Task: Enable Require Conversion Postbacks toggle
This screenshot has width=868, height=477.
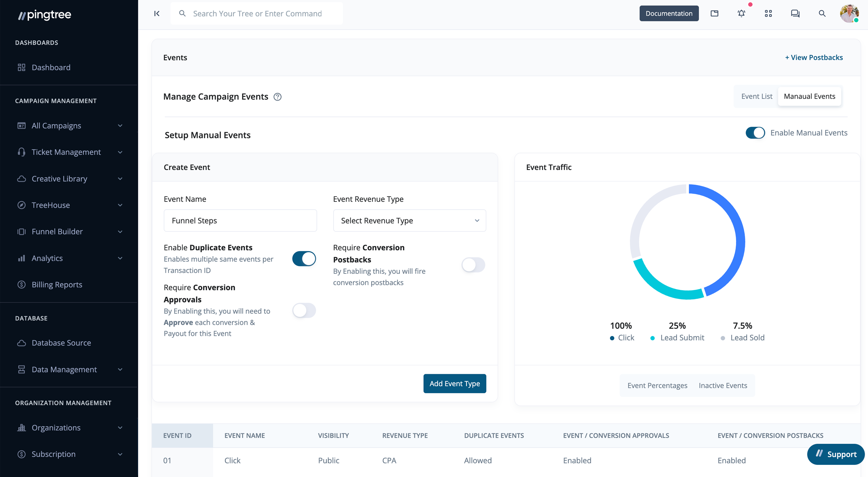Action: tap(473, 265)
